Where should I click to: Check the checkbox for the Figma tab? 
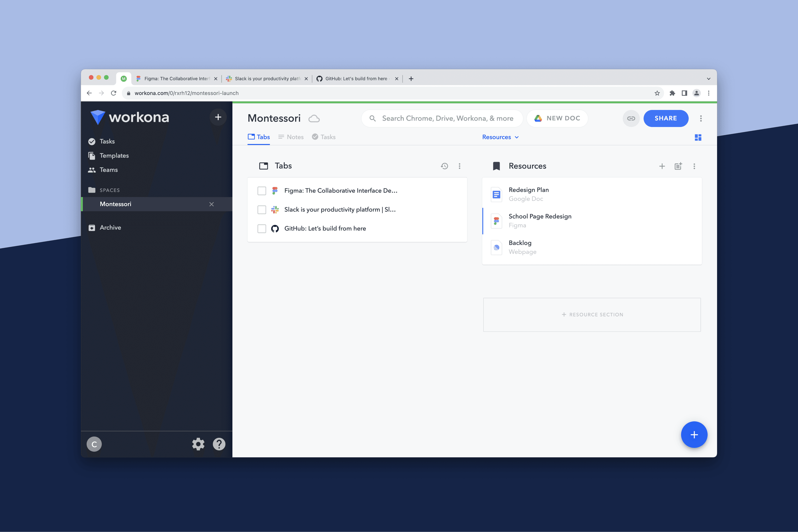coord(262,191)
